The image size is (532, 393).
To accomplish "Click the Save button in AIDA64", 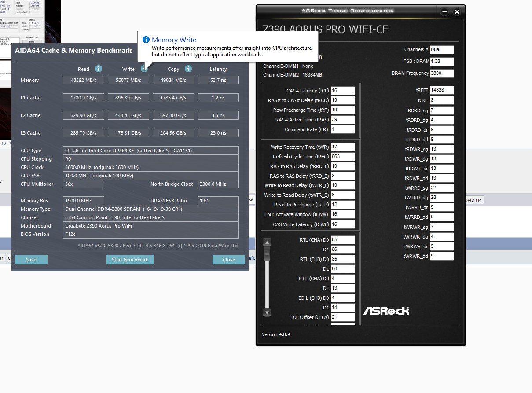I will pos(31,260).
